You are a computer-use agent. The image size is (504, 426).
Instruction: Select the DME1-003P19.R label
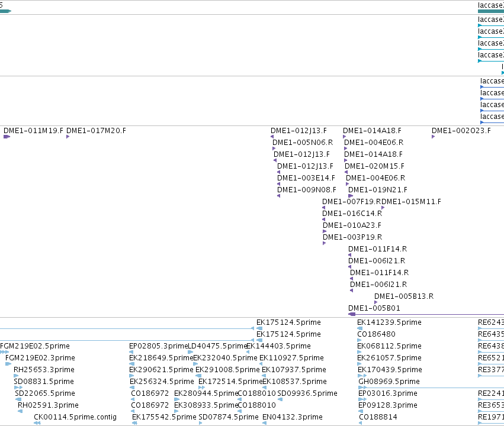point(352,237)
